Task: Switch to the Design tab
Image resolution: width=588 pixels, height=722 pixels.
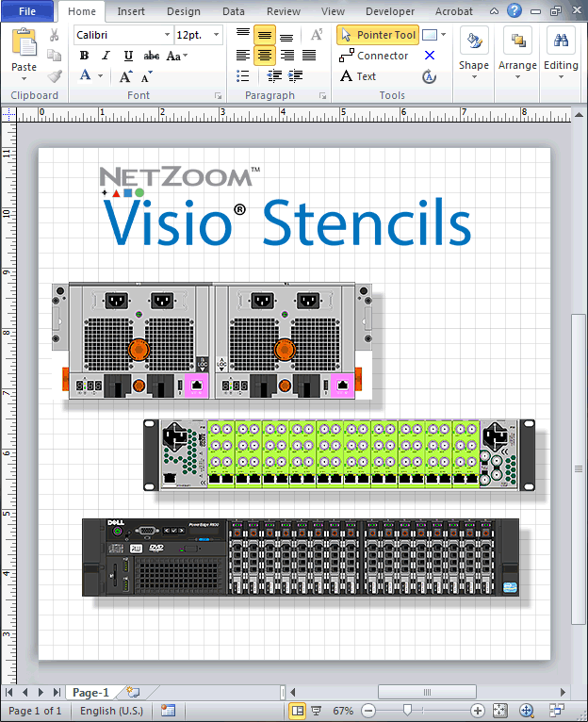Action: 183,11
